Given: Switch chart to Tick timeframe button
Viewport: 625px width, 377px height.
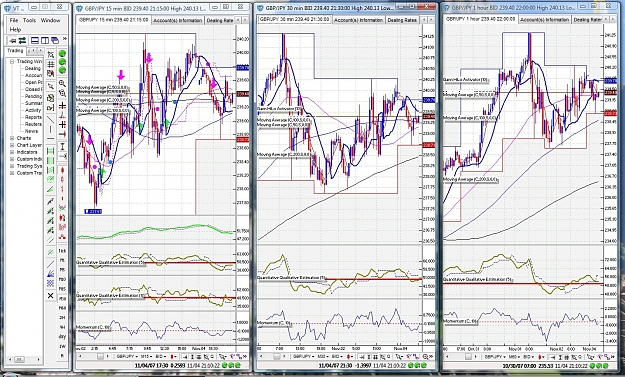Looking at the screenshot, I should 62,251.
